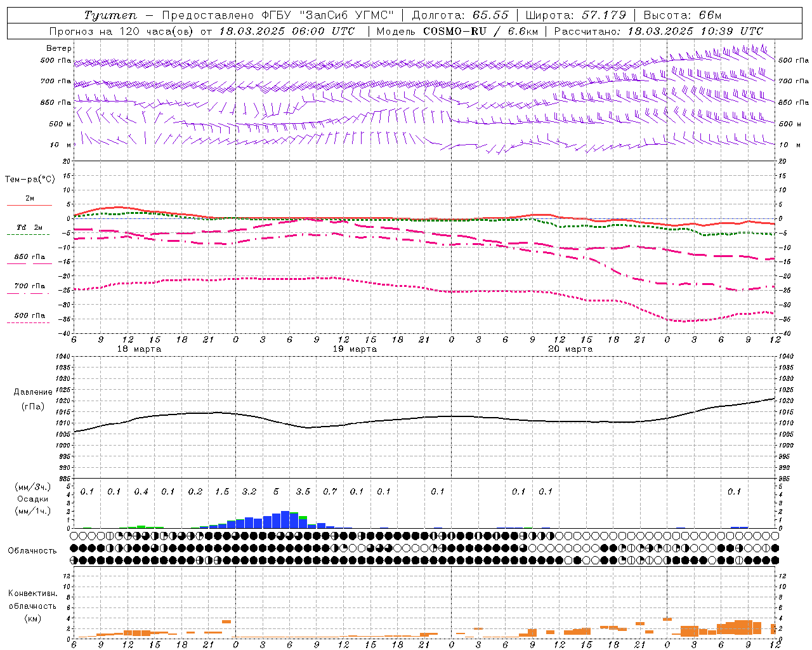Click the (мм/1ч.) precipitation unit label
812x650 pixels.
[x=33, y=512]
